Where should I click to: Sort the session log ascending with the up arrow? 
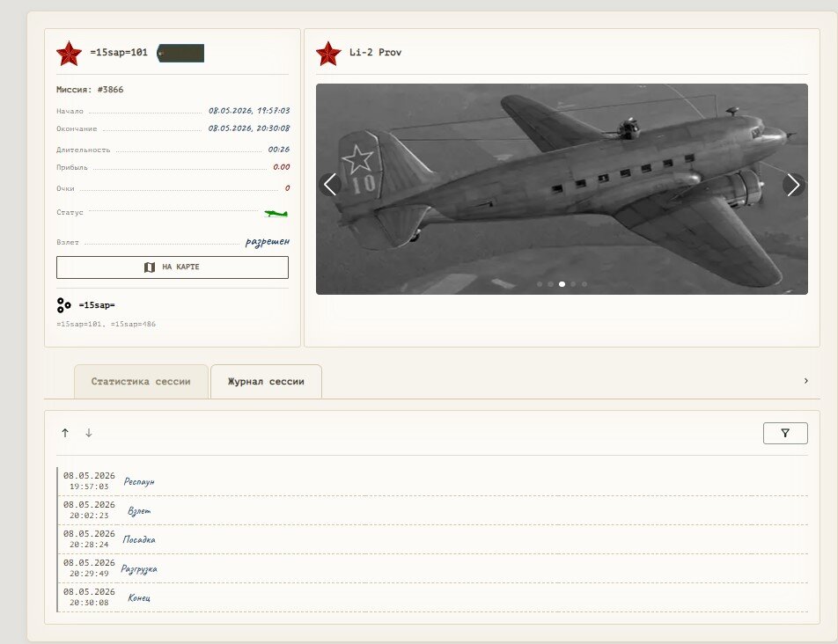pyautogui.click(x=65, y=433)
